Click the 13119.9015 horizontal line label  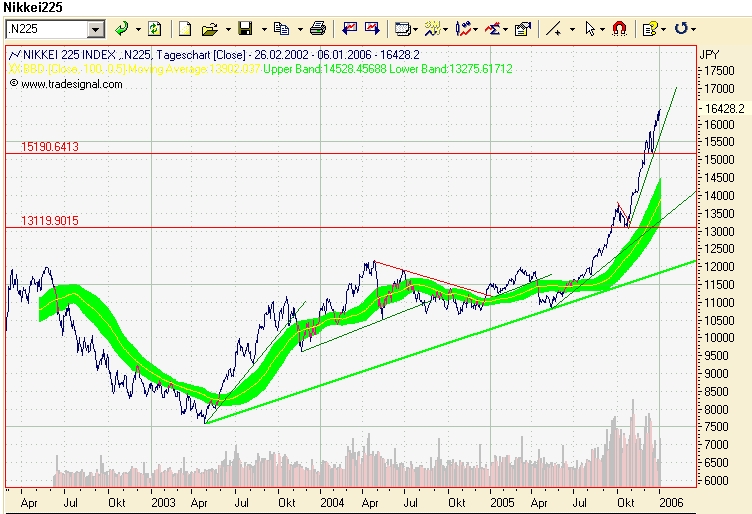[50, 221]
